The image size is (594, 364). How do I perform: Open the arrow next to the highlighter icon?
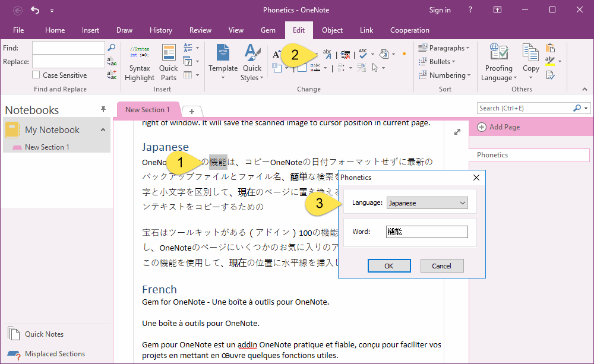[x=560, y=61]
